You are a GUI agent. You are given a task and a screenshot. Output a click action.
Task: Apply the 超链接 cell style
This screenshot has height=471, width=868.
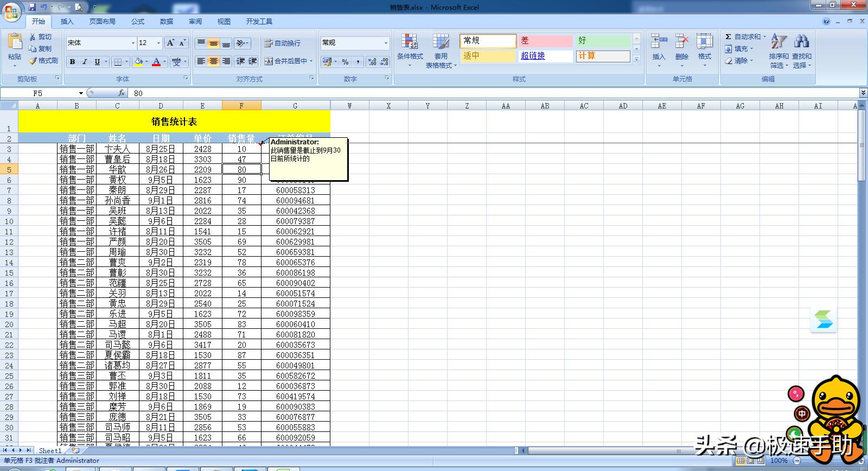[x=545, y=56]
